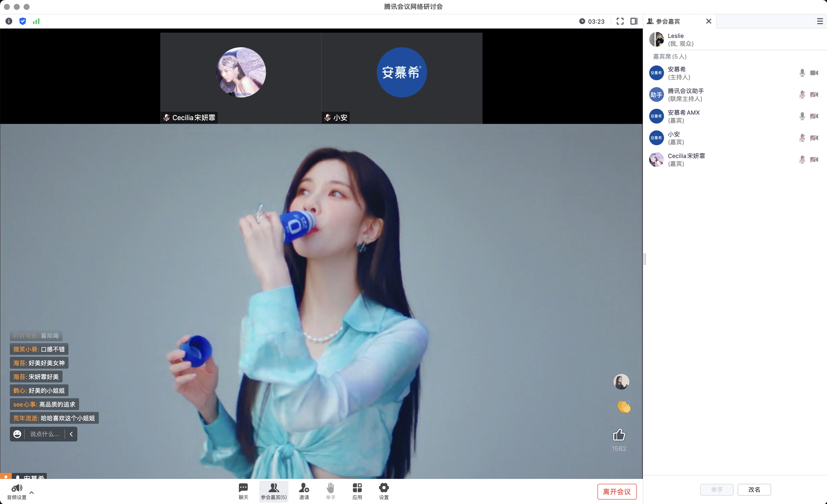Viewport: 827px width, 504px height.
Task: Click the red 离开会议 button
Action: 617,492
